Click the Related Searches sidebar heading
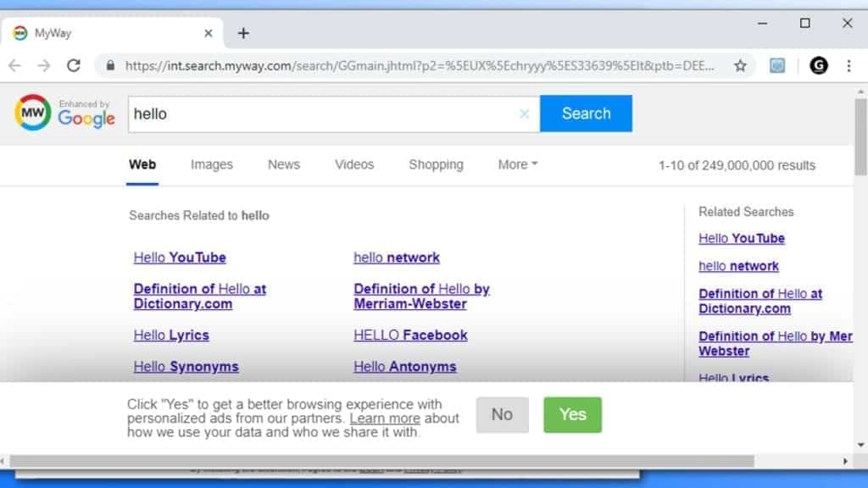Viewport: 868px width, 488px height. tap(746, 212)
